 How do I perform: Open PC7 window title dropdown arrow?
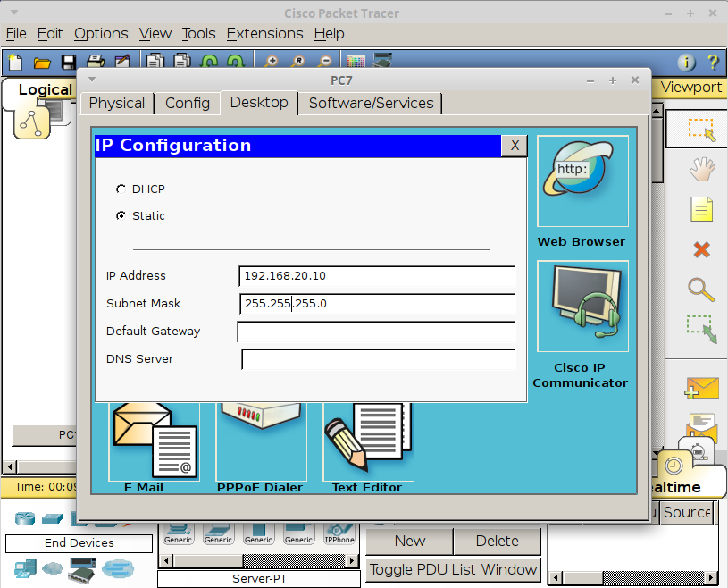(x=92, y=80)
